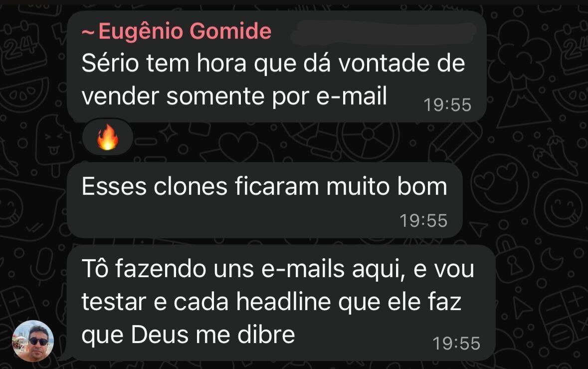Click the word 'e-mail' in the first message
The height and width of the screenshot is (369, 588).
[x=352, y=96]
